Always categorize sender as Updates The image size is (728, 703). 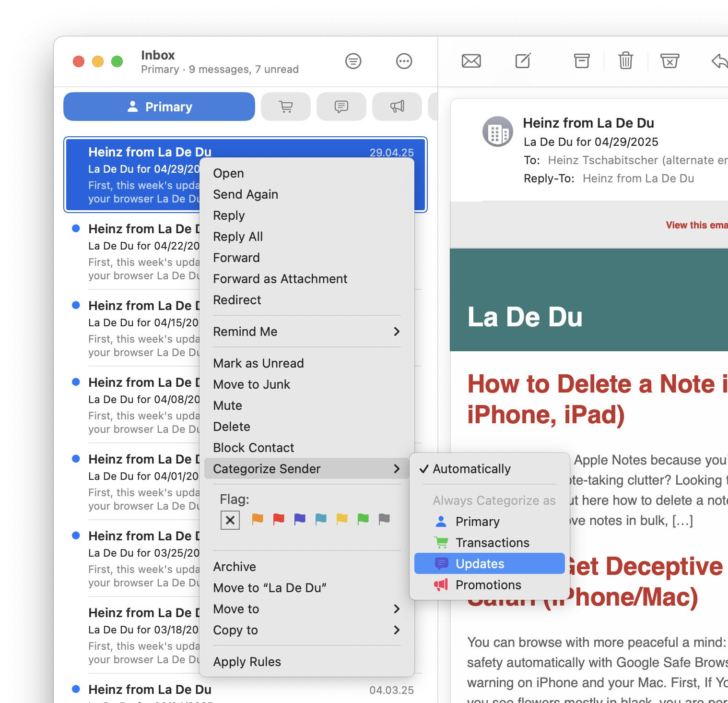click(490, 564)
